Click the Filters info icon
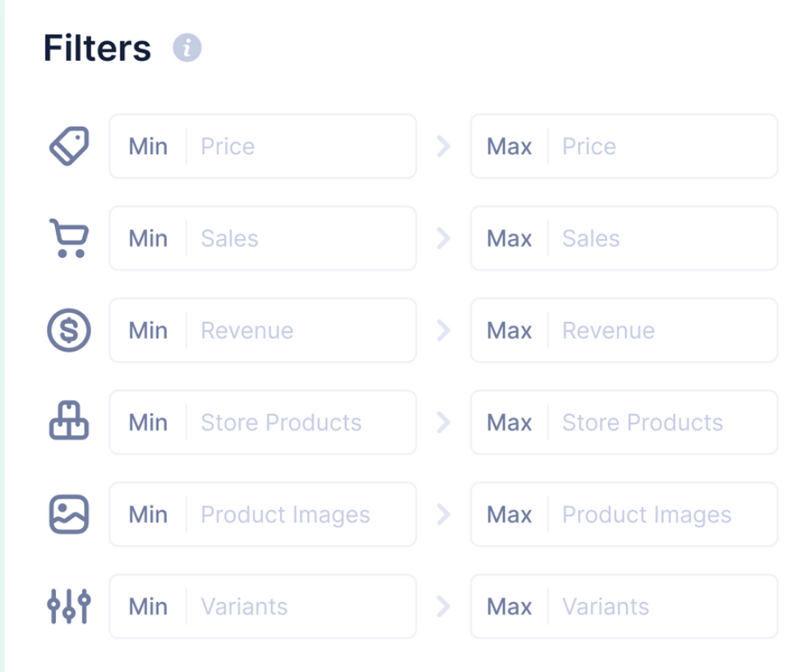Image resolution: width=805 pixels, height=672 pixels. pos(187,48)
